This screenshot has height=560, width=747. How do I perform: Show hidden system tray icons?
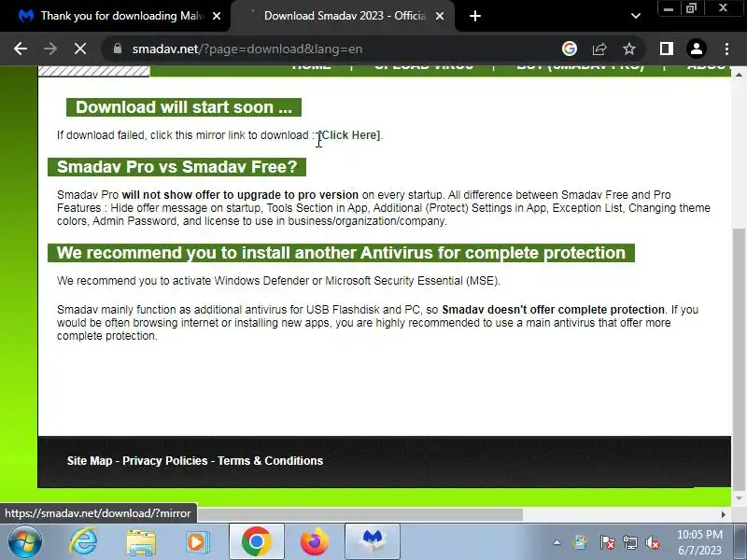tap(557, 542)
